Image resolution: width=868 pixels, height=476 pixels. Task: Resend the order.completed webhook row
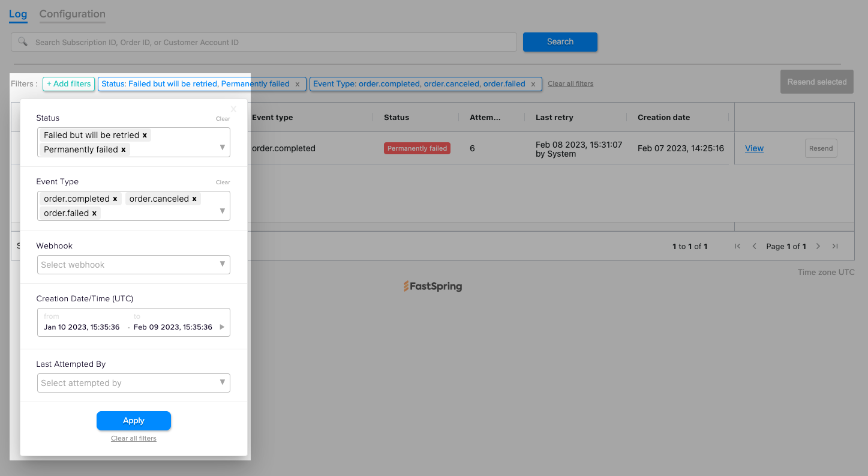click(821, 148)
